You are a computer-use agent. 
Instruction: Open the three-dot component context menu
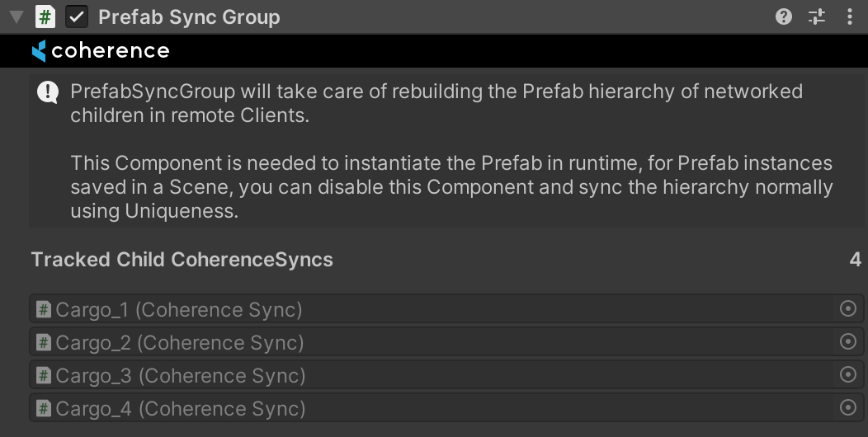coord(850,16)
